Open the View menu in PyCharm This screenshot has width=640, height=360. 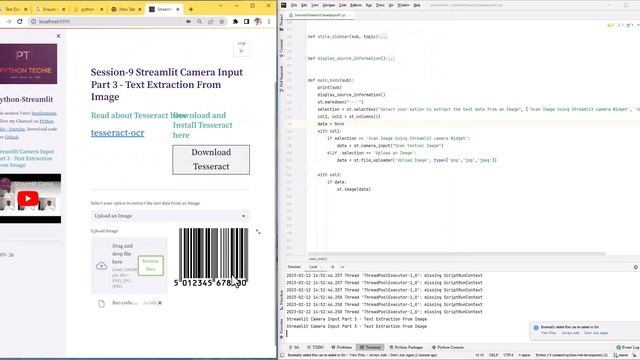(x=315, y=5)
